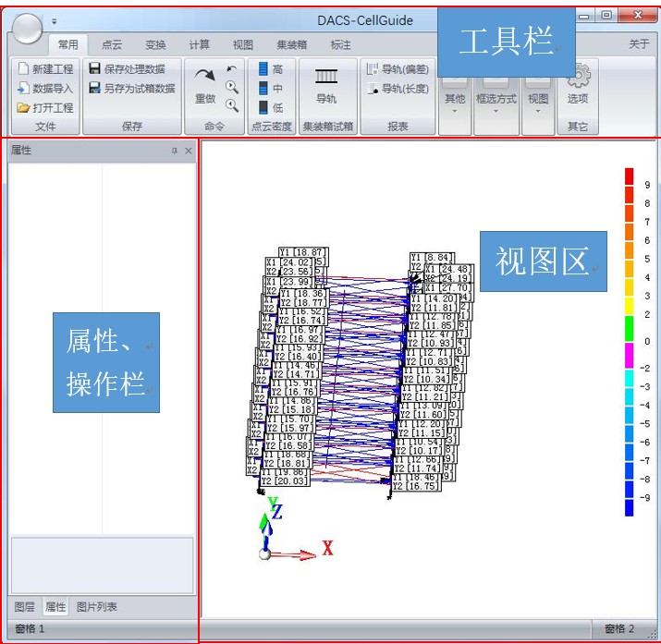This screenshot has width=661, height=644.
Task: Click the dark blue swatch at legend bottom
Action: [x=629, y=507]
